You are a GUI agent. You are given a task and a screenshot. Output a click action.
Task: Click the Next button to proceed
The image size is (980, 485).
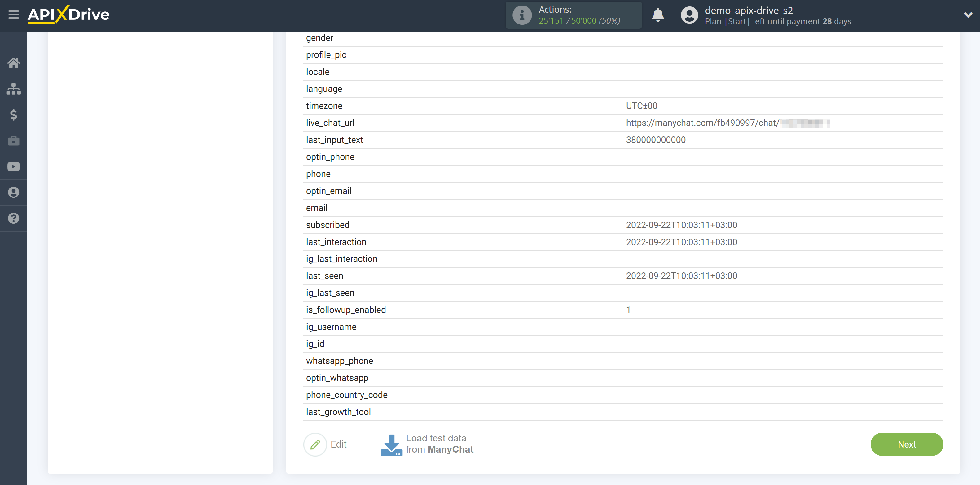click(x=907, y=444)
